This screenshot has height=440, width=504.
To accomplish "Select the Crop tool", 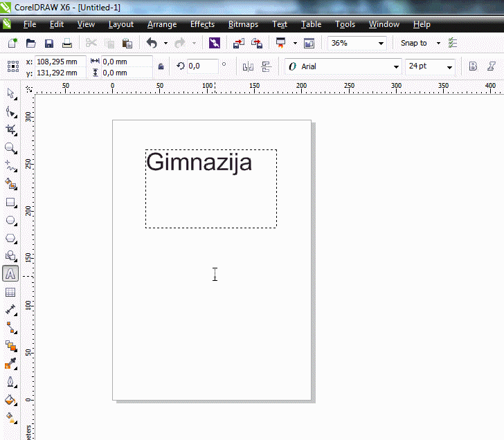I will click(x=10, y=129).
